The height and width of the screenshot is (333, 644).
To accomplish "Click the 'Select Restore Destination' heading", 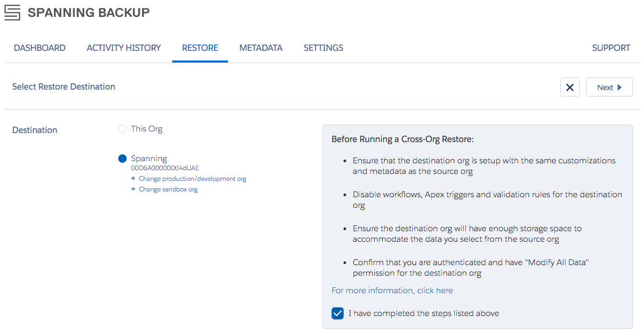I will (64, 86).
